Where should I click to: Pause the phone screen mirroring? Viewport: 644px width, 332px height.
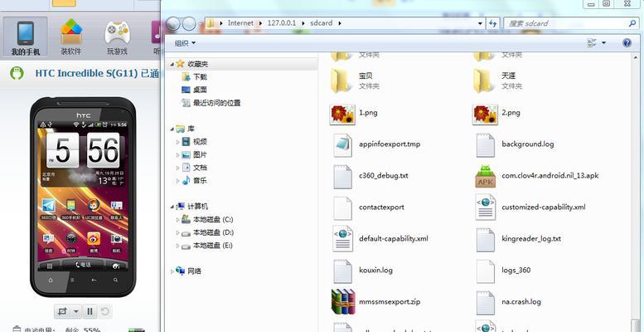pos(90,311)
